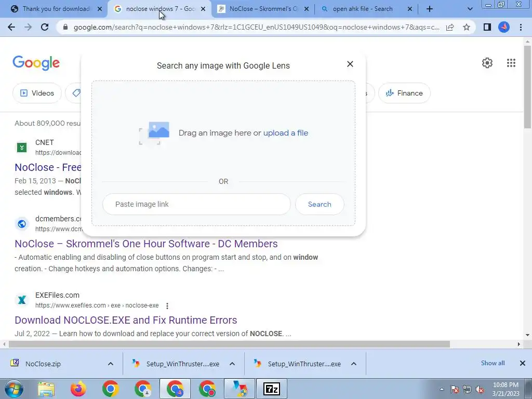Click the horizontal page scrollbar
532x399 pixels.
click(x=229, y=344)
